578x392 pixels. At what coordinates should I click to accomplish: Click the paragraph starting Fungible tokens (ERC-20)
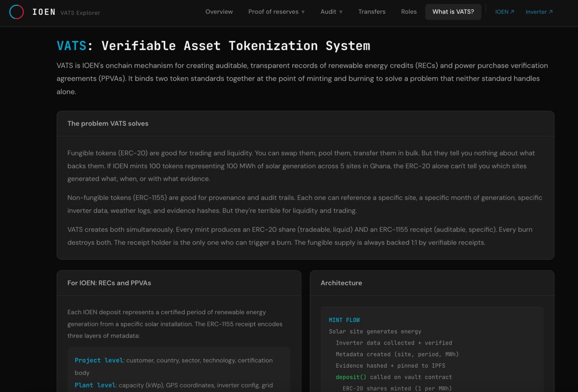tap(301, 166)
